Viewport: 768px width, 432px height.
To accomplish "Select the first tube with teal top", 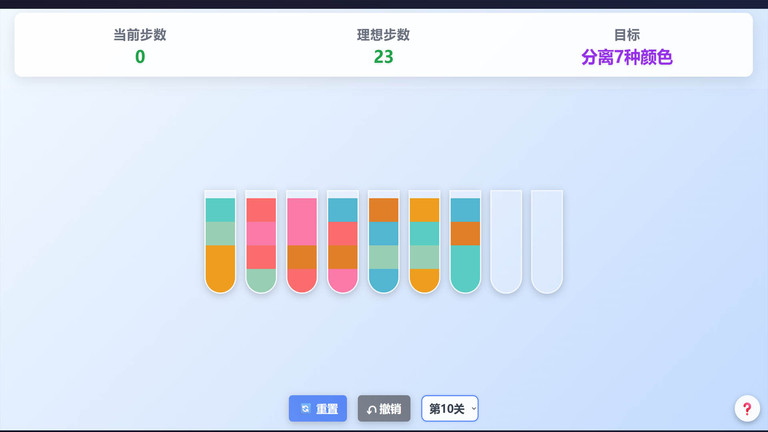I will (220, 242).
